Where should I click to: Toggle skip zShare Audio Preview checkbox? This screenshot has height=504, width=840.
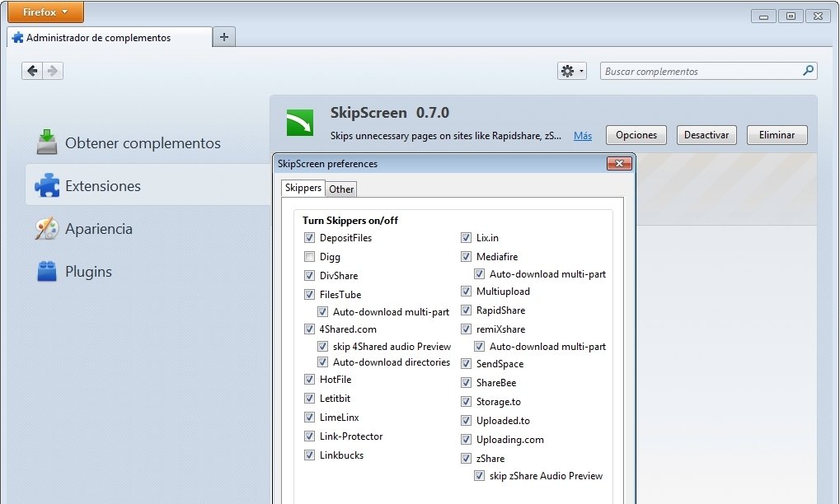pyautogui.click(x=479, y=476)
